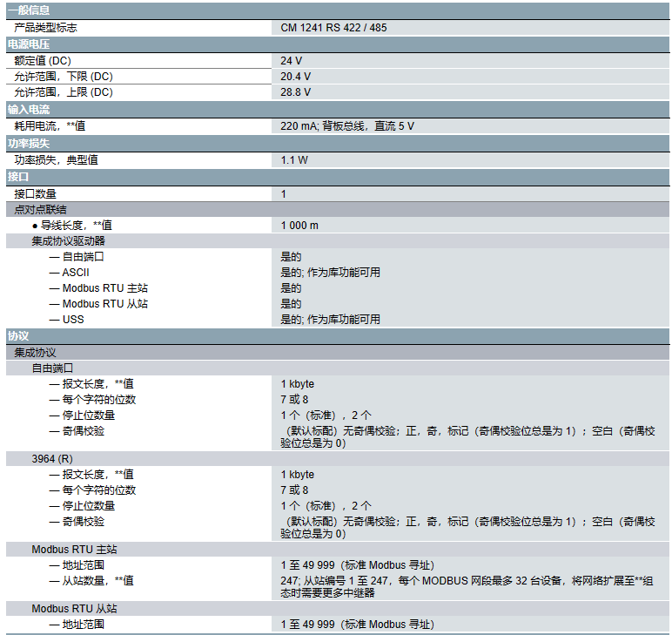Click the '— 自由端口' driver row label
This screenshot has width=672, height=635.
77,257
